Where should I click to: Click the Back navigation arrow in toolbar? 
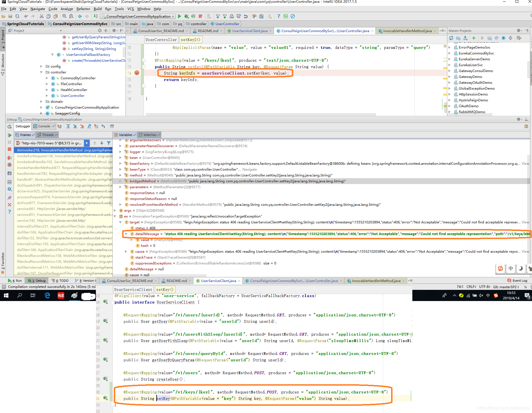pos(80,16)
